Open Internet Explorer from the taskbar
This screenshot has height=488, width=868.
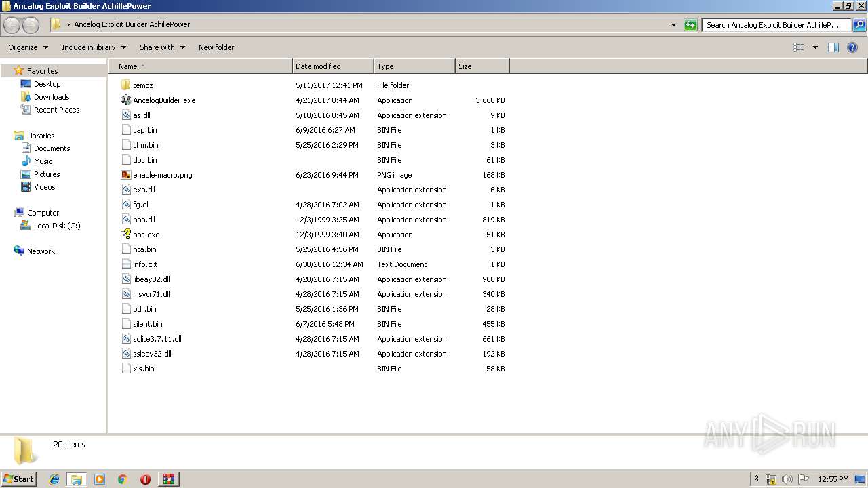click(54, 479)
